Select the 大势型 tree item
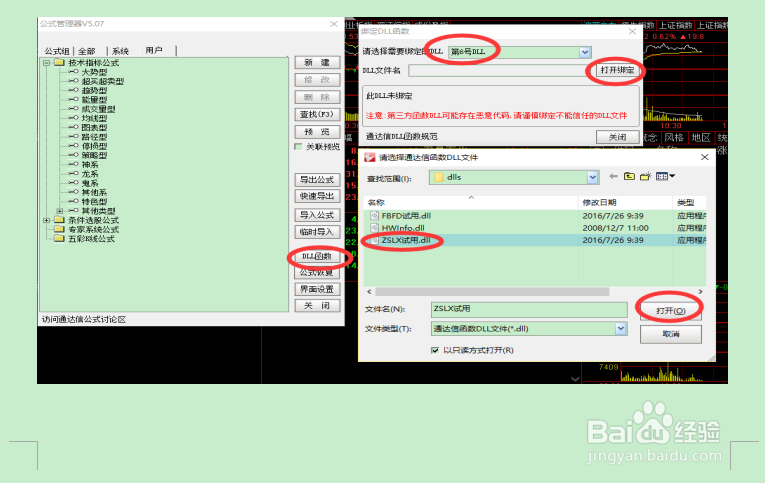Screen dimensions: 765x483 pos(94,72)
